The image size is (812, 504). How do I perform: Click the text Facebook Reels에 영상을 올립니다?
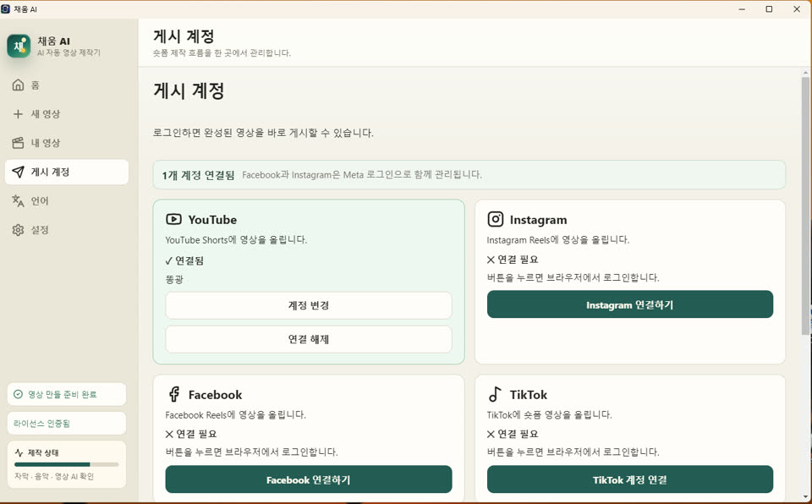tap(236, 415)
